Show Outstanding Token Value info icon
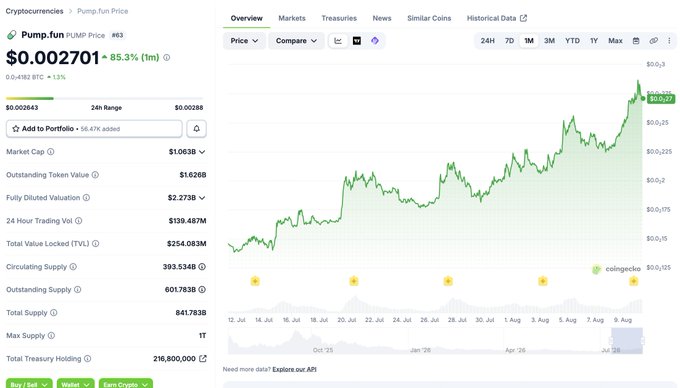The image size is (680, 388). pos(95,175)
